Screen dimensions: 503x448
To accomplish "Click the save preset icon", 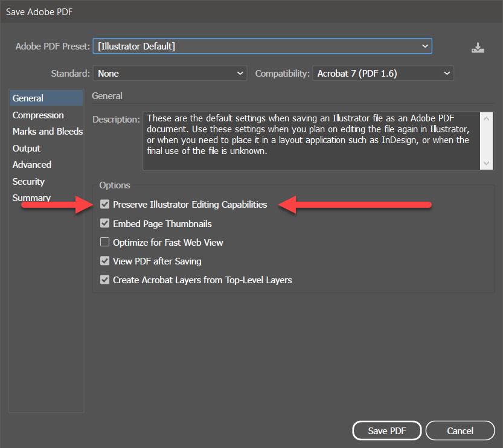I will (478, 48).
